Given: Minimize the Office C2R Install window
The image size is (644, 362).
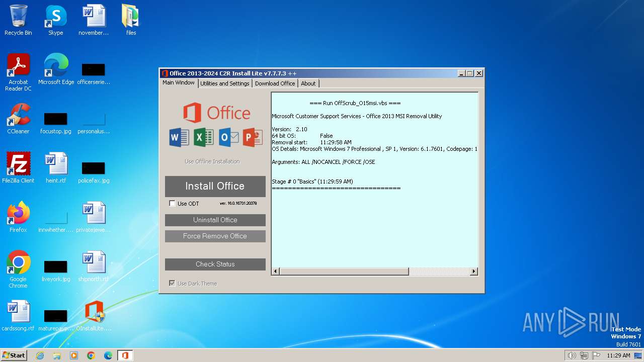Looking at the screenshot, I should 461,73.
